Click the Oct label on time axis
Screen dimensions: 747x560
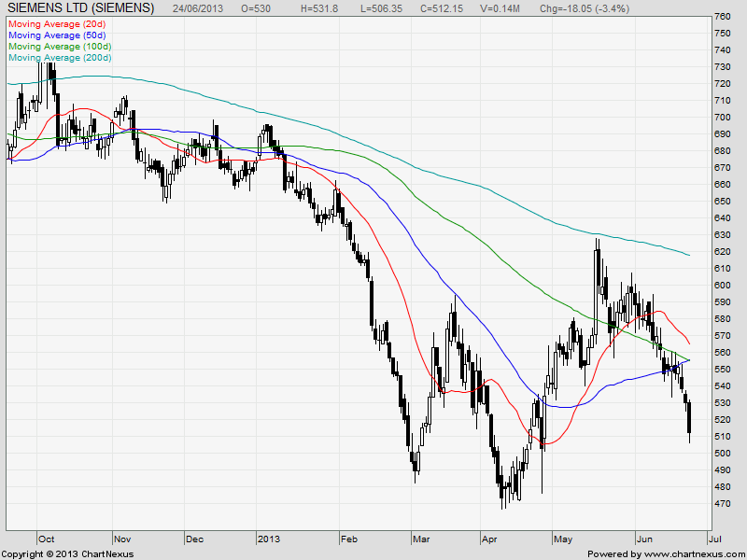[x=46, y=539]
